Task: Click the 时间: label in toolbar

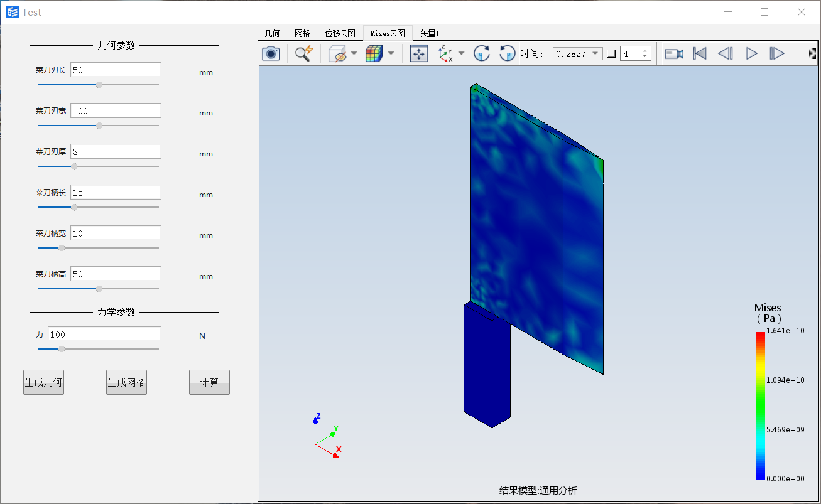Action: pos(531,54)
